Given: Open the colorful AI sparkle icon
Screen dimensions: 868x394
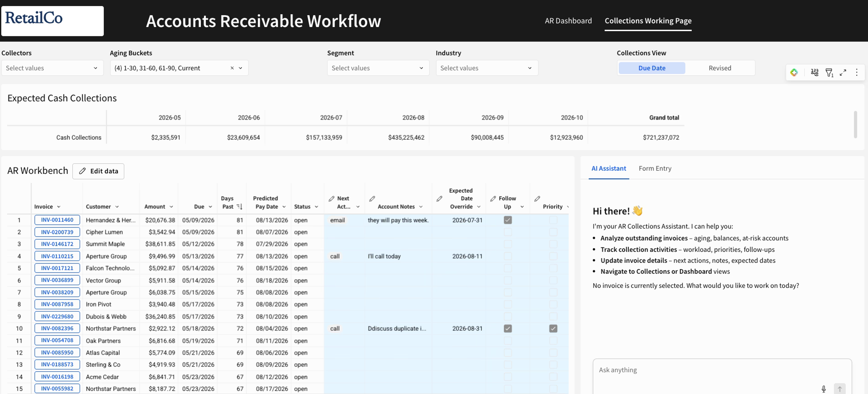Looking at the screenshot, I should [x=794, y=72].
